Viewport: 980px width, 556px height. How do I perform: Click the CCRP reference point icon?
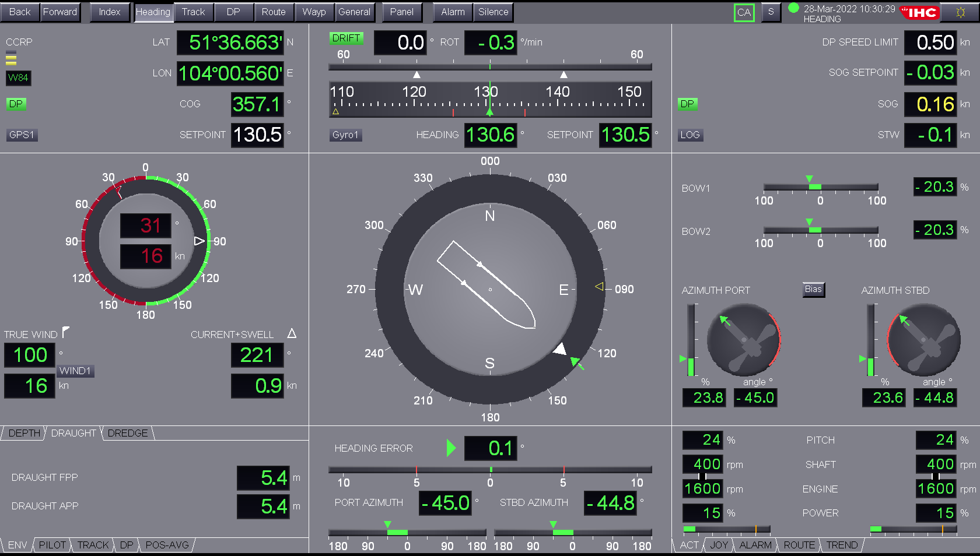[11, 57]
